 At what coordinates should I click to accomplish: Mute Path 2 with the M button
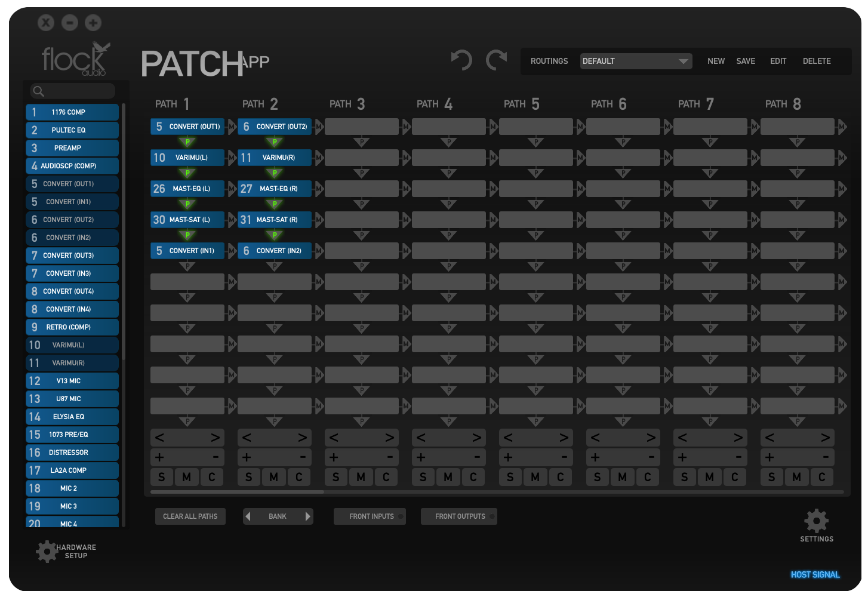click(x=273, y=477)
